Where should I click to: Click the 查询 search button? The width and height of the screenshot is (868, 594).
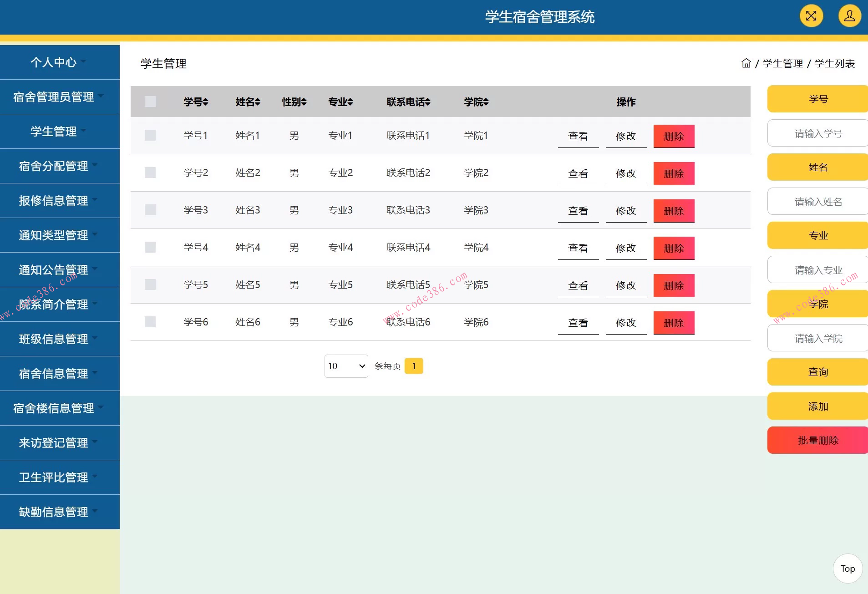(817, 372)
